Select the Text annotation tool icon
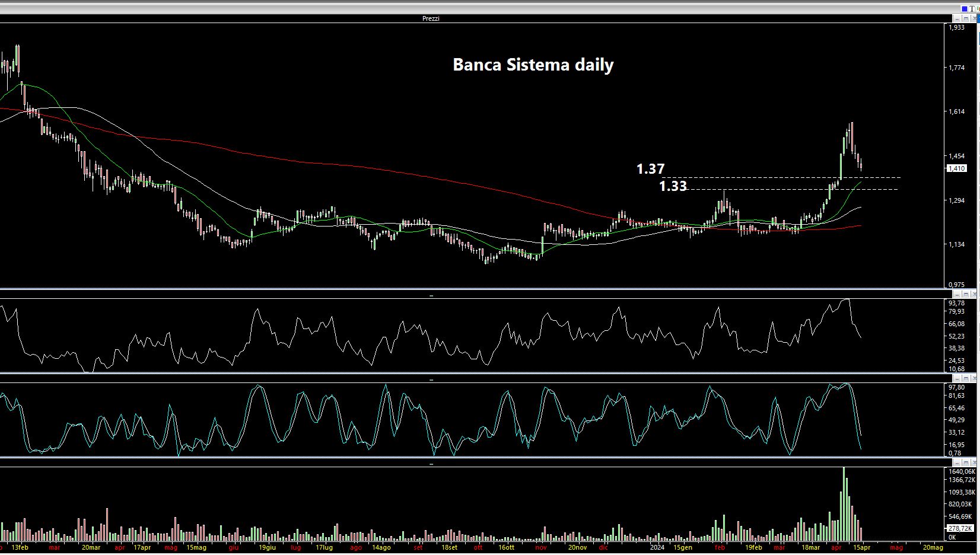 (972, 9)
